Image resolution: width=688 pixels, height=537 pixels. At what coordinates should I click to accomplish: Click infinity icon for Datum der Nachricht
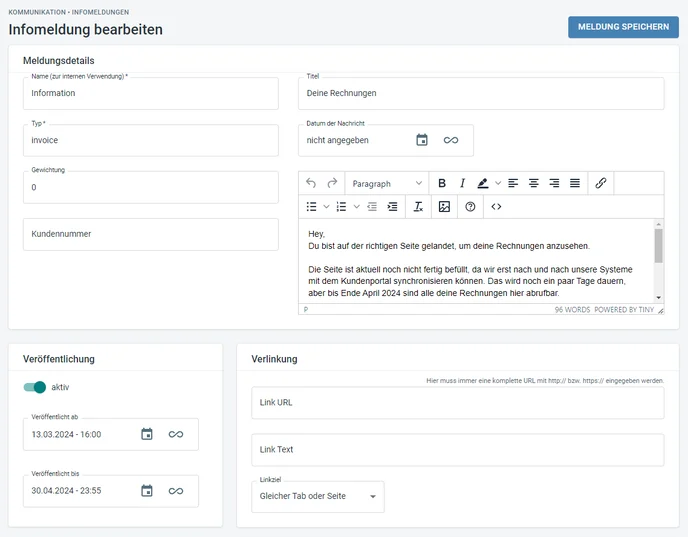point(451,140)
